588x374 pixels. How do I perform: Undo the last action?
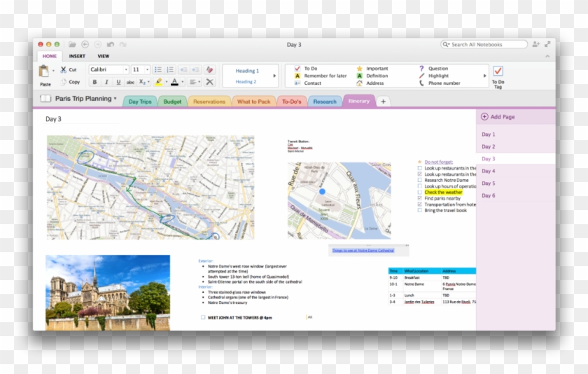click(111, 45)
